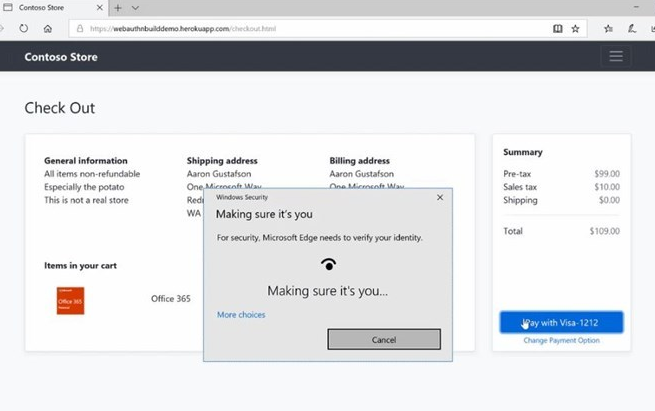Image resolution: width=655 pixels, height=411 pixels.
Task: Close the Windows Security dialog
Action: pyautogui.click(x=440, y=197)
